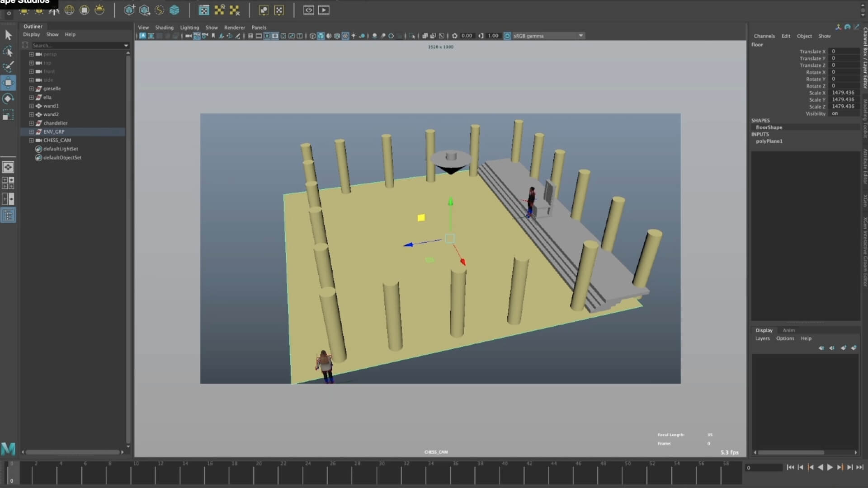The image size is (868, 488).
Task: Go to start of playback range
Action: pos(790,467)
